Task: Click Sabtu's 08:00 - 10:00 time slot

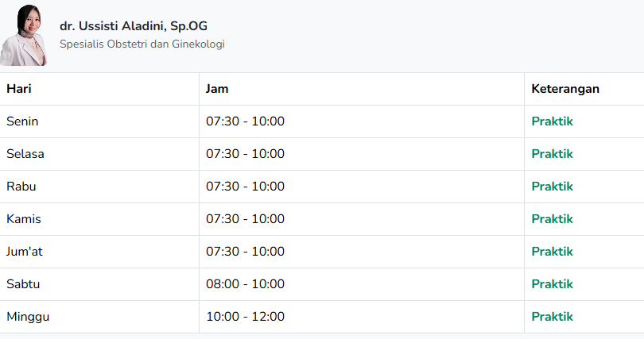Action: 245,284
